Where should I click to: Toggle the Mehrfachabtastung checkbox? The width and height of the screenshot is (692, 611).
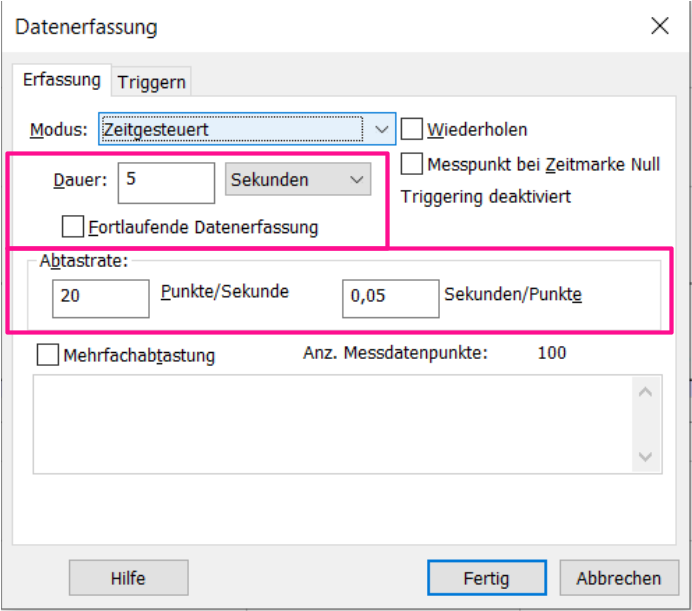coord(48,355)
